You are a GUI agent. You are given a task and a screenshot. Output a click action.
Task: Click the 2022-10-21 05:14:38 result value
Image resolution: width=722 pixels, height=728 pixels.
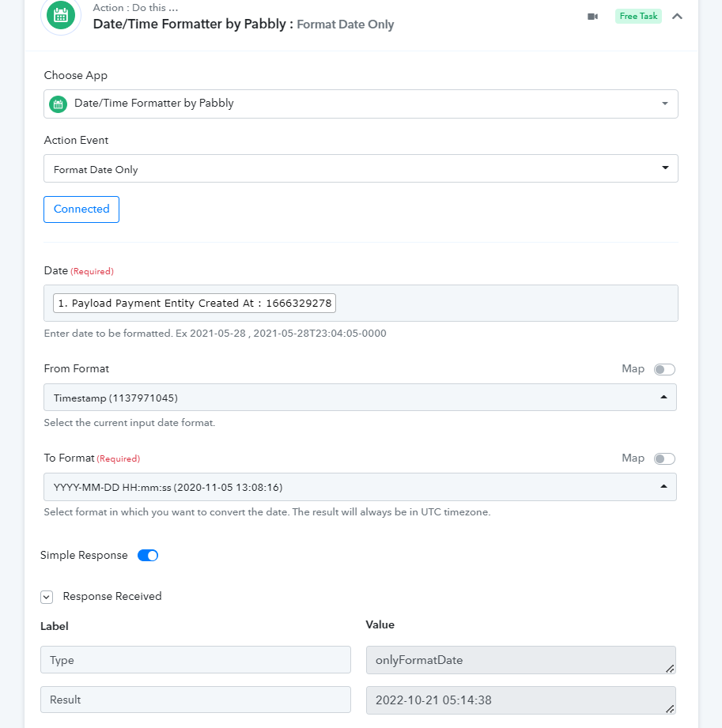click(521, 700)
